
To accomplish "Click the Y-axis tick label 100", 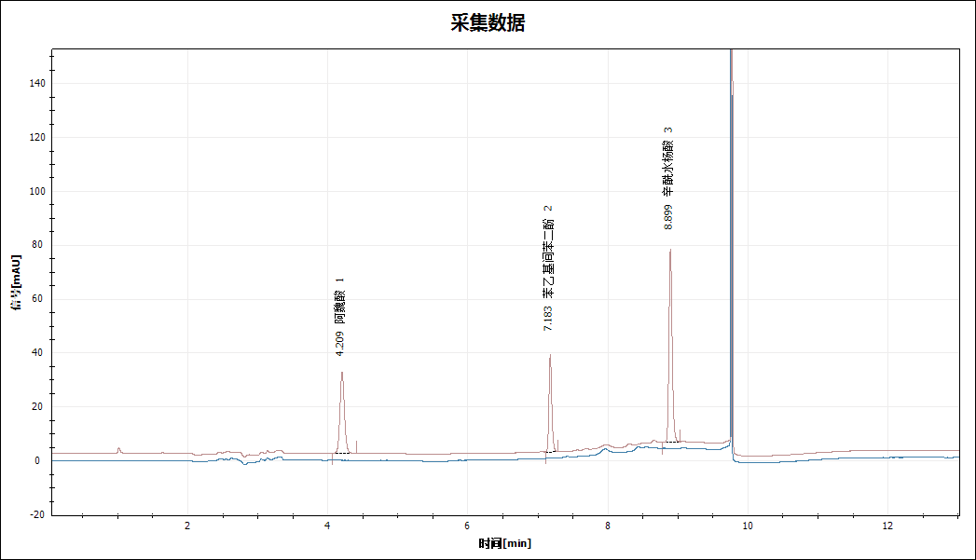I will [x=37, y=191].
